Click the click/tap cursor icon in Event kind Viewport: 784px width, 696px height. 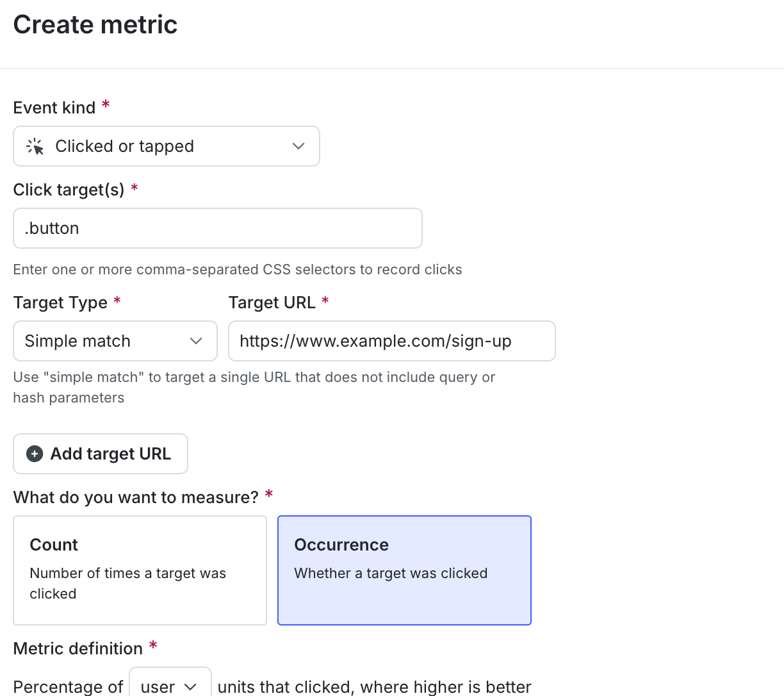[x=37, y=146]
